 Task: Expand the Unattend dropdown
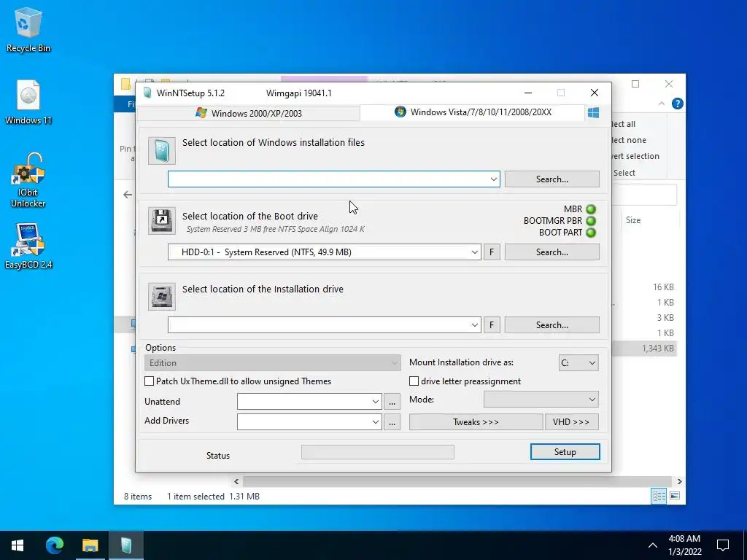pyautogui.click(x=376, y=402)
